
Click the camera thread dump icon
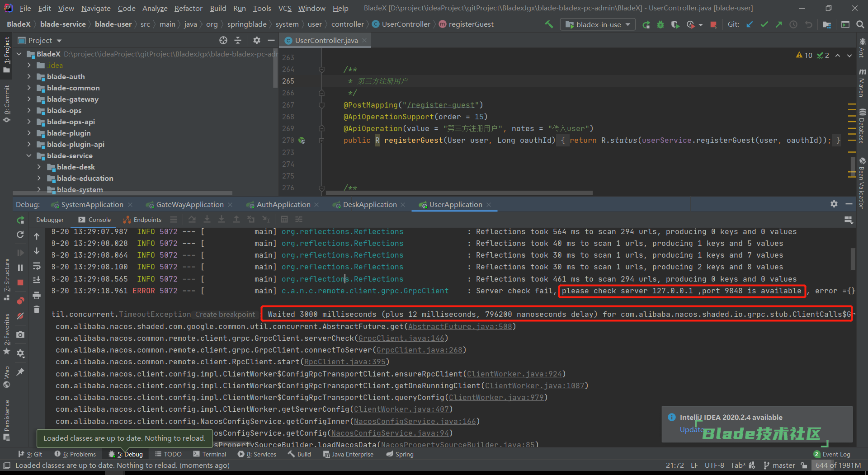(x=20, y=334)
